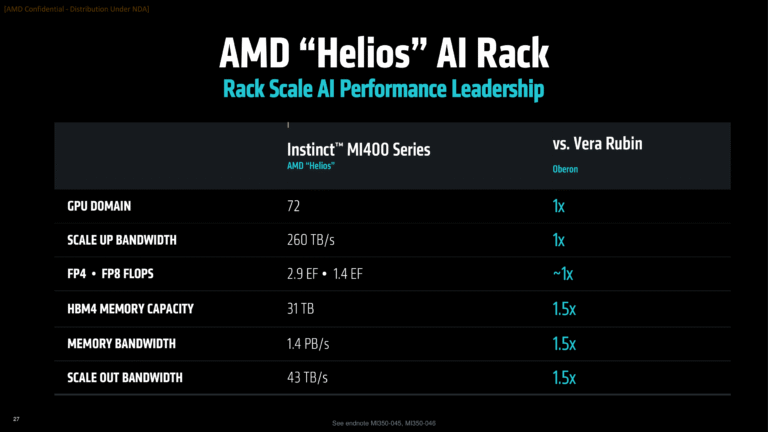768x432 pixels.
Task: Click the AMD "Helios" AI Rack title
Action: [x=383, y=54]
